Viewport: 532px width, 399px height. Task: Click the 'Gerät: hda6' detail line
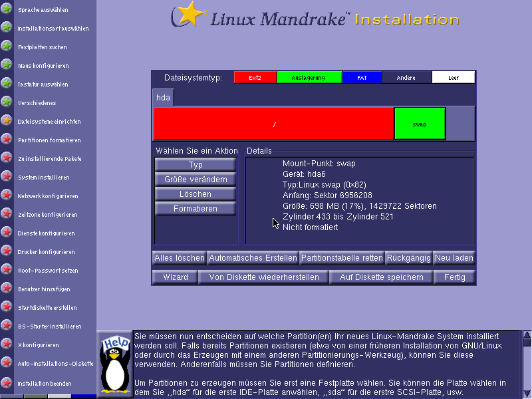(304, 174)
